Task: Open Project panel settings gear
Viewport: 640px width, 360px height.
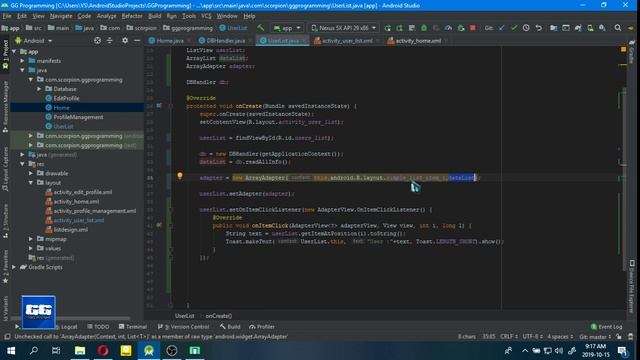Action: pyautogui.click(x=125, y=40)
